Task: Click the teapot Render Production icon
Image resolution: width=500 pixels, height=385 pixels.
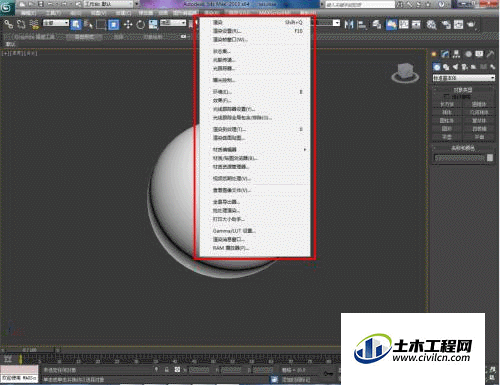Action: pyautogui.click(x=471, y=24)
